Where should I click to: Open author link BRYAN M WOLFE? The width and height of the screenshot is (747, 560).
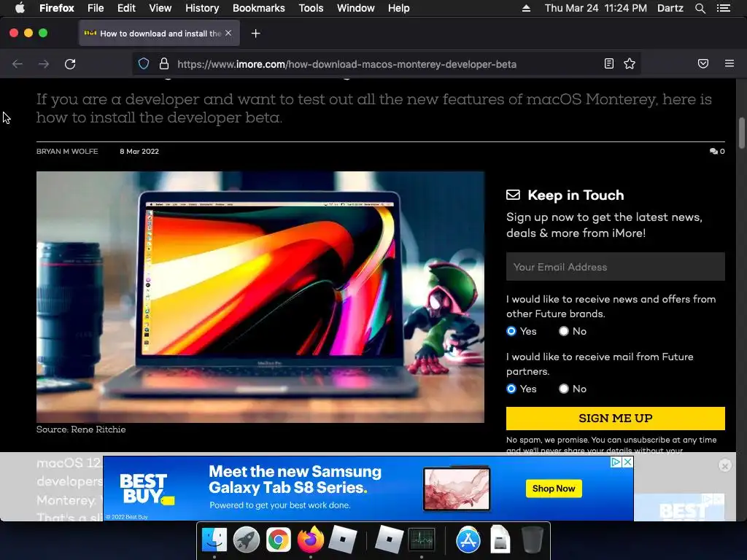click(67, 152)
